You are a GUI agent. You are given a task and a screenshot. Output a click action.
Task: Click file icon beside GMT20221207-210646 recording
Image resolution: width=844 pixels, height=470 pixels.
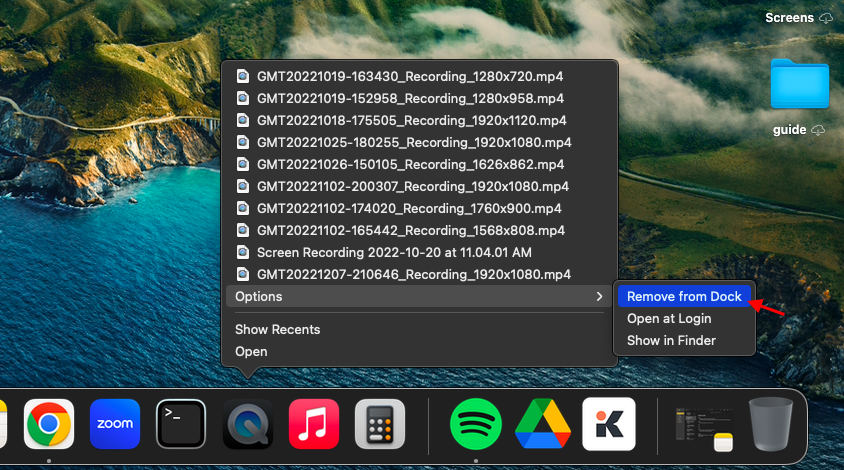point(243,274)
